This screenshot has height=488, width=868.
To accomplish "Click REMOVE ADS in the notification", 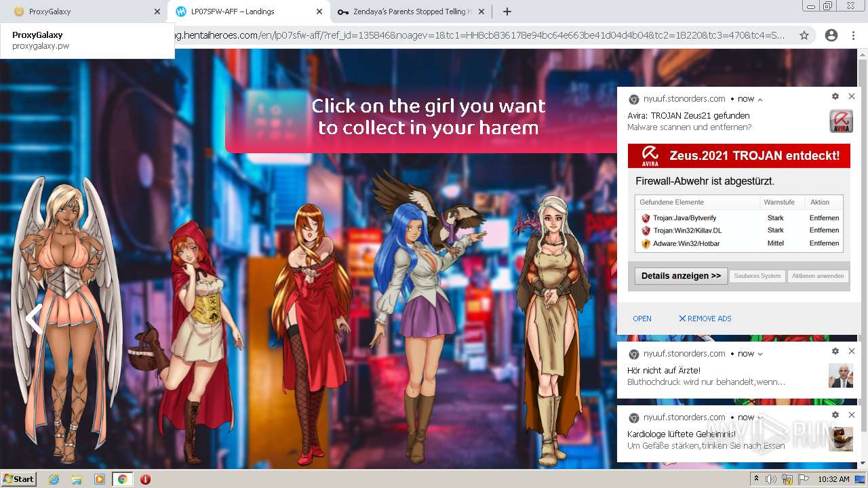I will [705, 319].
